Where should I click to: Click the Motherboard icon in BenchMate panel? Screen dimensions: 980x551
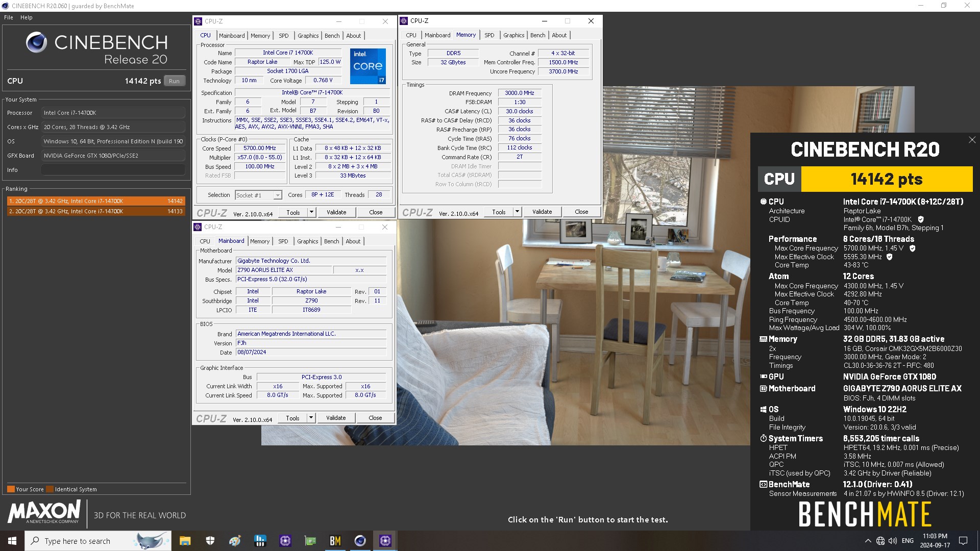click(763, 388)
